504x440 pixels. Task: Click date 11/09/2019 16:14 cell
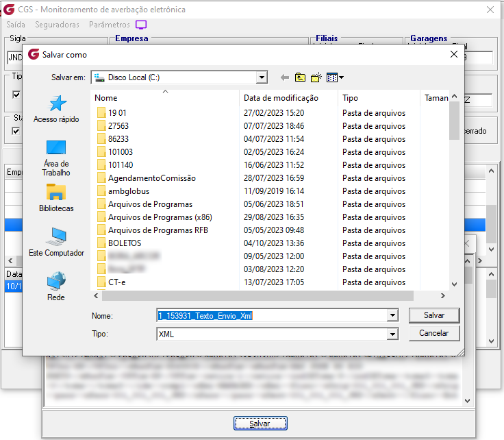[274, 191]
